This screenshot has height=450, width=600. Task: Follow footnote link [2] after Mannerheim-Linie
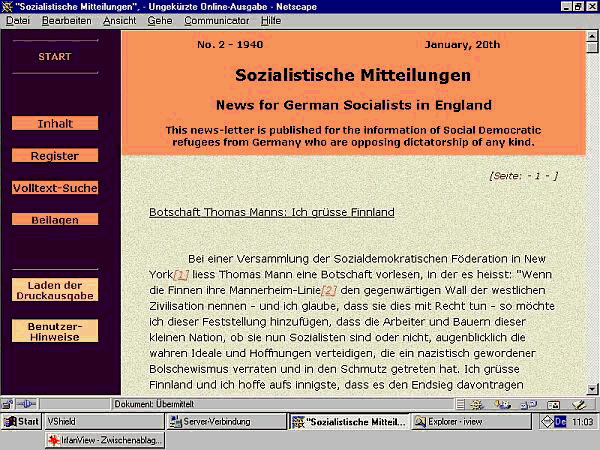(x=329, y=290)
